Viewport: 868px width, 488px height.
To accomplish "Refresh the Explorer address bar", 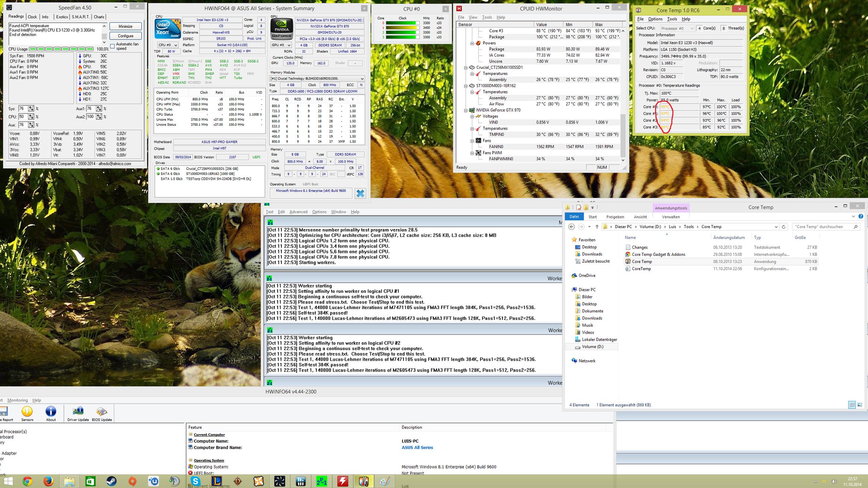I will 784,227.
